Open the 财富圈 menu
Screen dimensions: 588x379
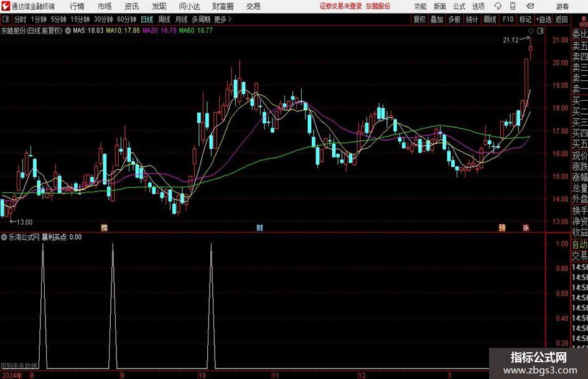tap(223, 6)
